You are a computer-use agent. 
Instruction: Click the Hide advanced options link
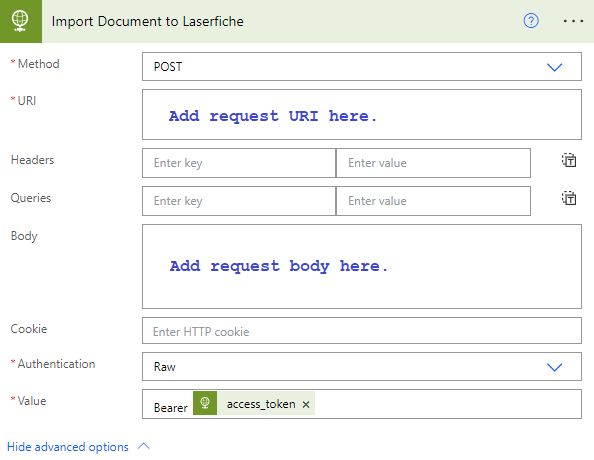[x=68, y=447]
